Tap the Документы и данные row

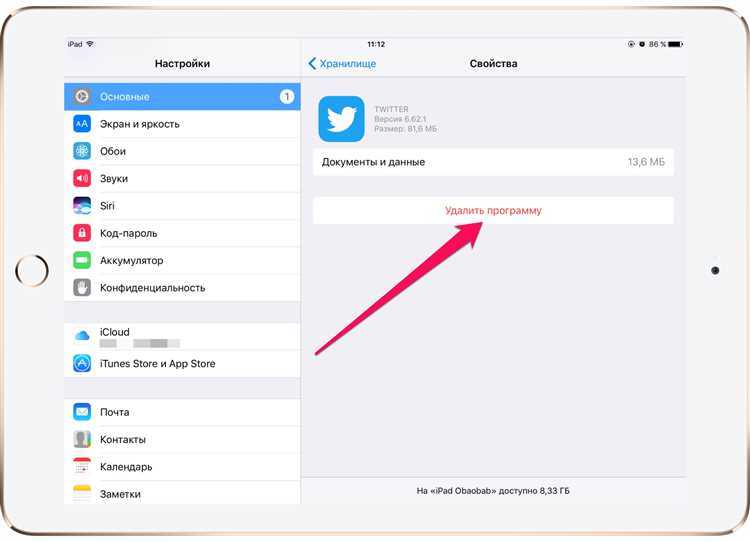click(x=493, y=162)
